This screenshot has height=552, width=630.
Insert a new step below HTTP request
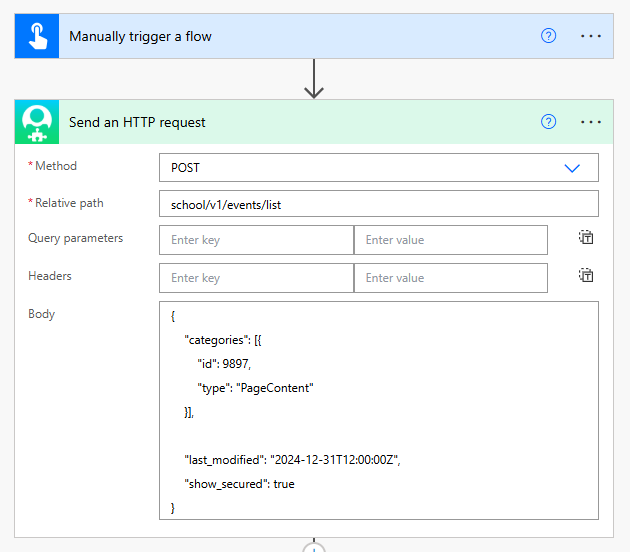coord(314,548)
